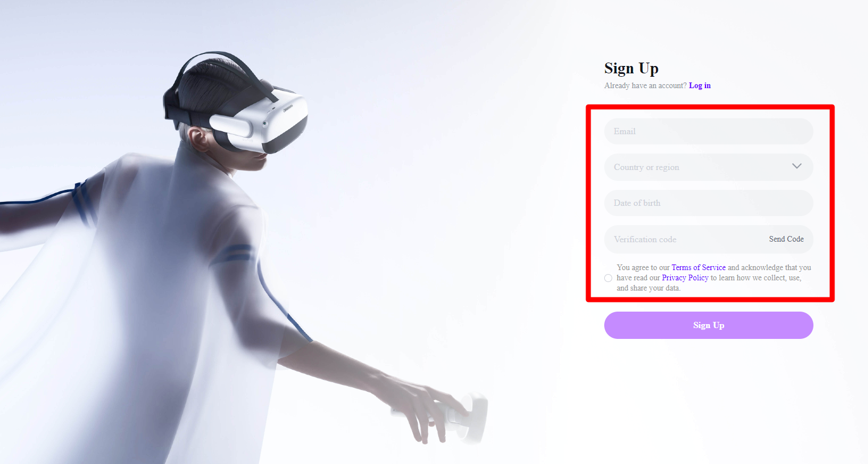Image resolution: width=868 pixels, height=464 pixels.
Task: Focus the Verification code field
Action: pyautogui.click(x=682, y=239)
